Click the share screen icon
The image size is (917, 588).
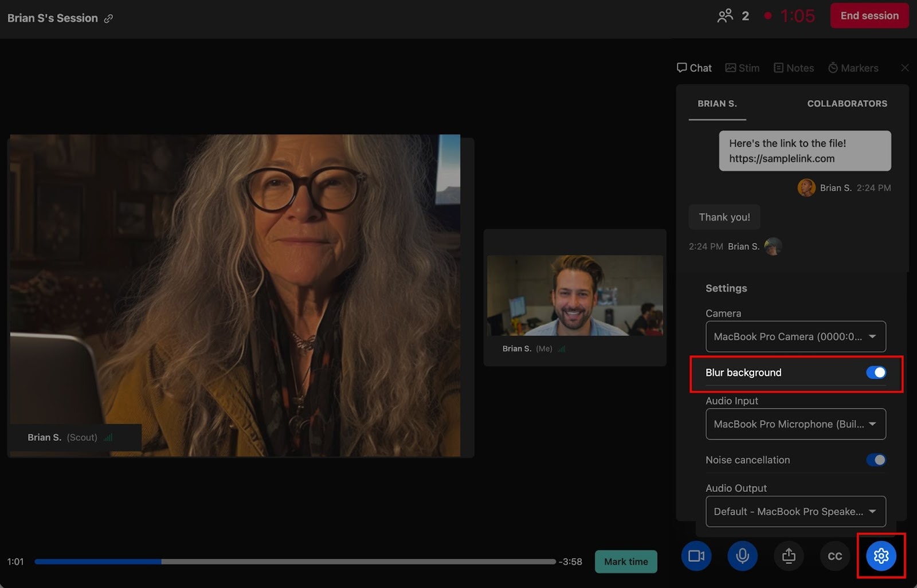tap(789, 556)
